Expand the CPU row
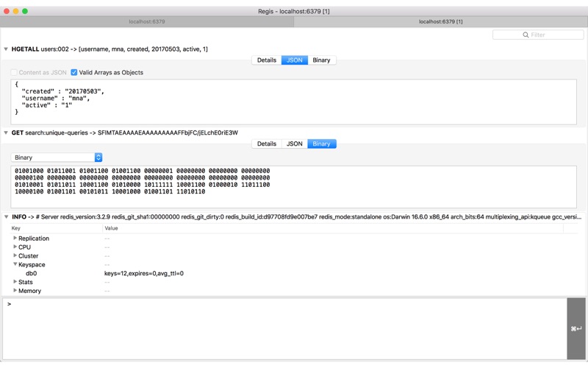588x368 pixels. pos(15,247)
